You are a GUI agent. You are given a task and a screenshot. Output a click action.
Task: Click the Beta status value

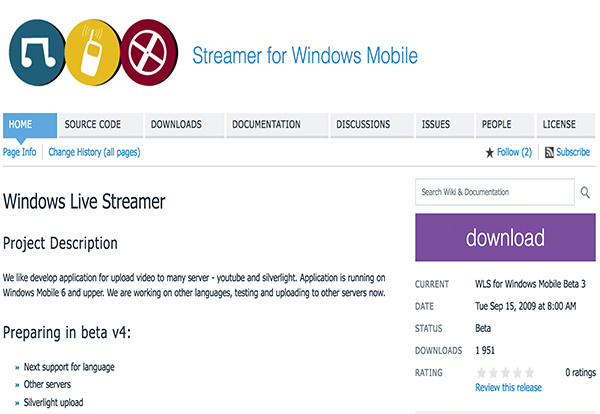click(483, 328)
